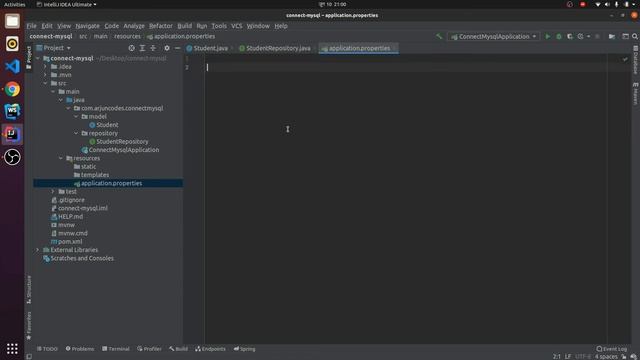The height and width of the screenshot is (360, 640).
Task: Hide the Project tool window
Action: (177, 48)
